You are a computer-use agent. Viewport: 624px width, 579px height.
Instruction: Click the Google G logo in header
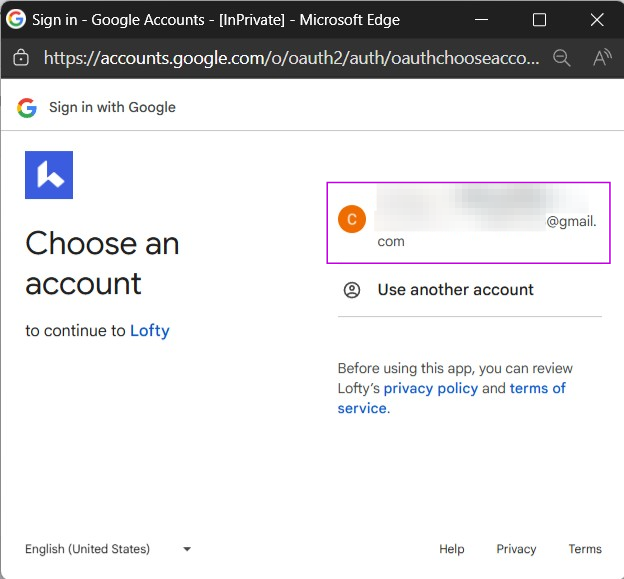click(27, 107)
